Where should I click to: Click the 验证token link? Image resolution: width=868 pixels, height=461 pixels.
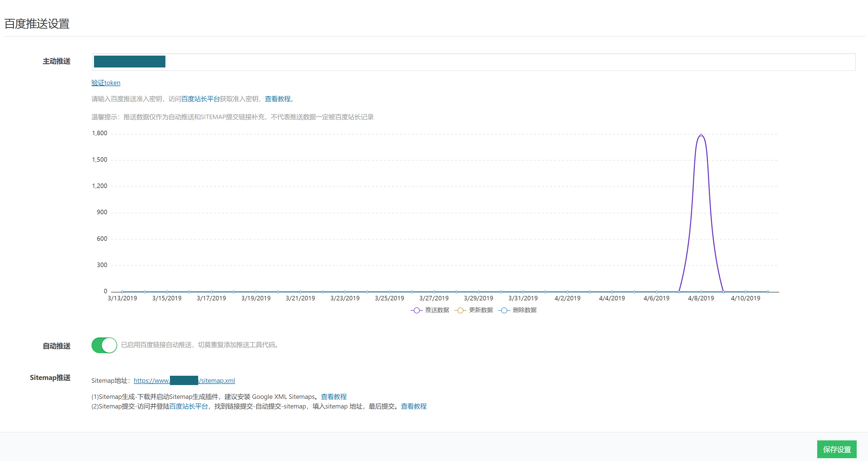(106, 83)
